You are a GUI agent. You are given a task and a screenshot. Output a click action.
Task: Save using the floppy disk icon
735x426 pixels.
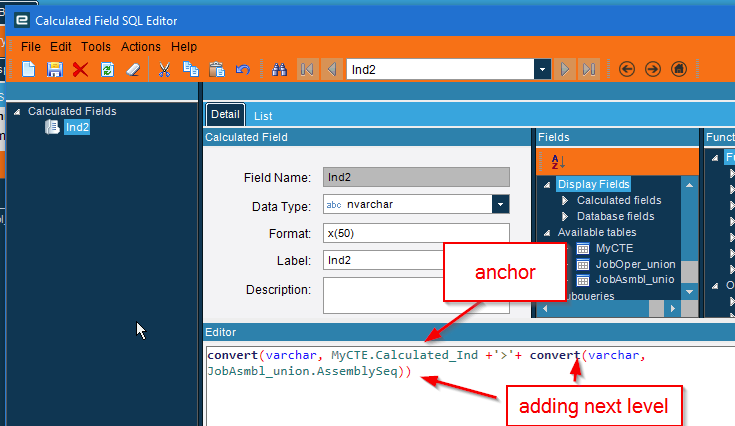(x=54, y=69)
